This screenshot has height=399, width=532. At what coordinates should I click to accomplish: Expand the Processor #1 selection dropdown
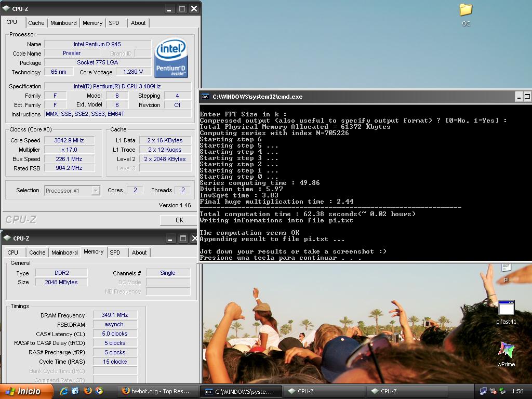(96, 191)
